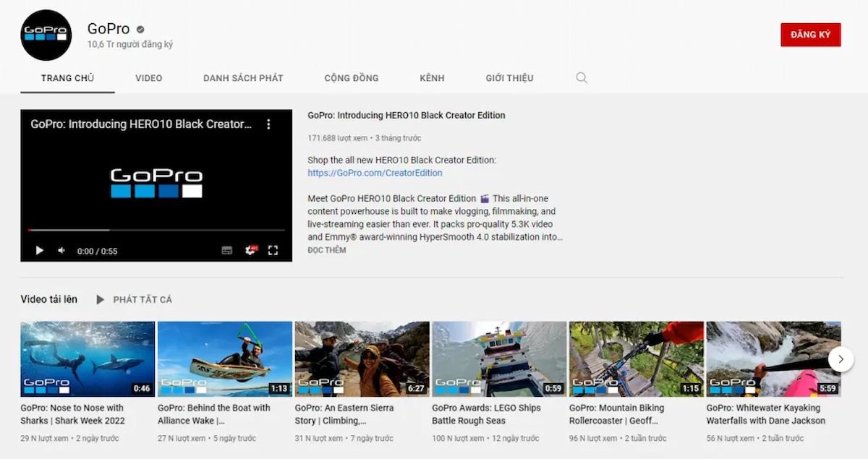Image resolution: width=868 pixels, height=459 pixels.
Task: Open the DANH SÁCH PHÁT tab
Action: (x=243, y=78)
